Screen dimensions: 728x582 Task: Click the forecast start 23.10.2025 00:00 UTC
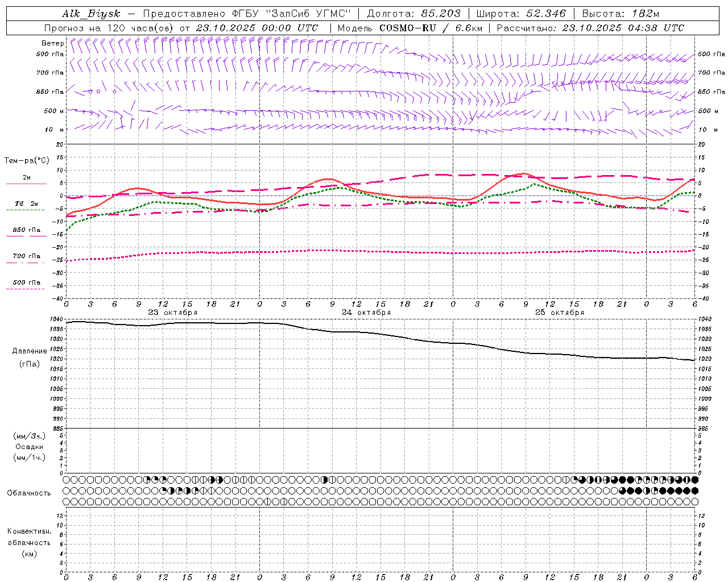coord(257,28)
